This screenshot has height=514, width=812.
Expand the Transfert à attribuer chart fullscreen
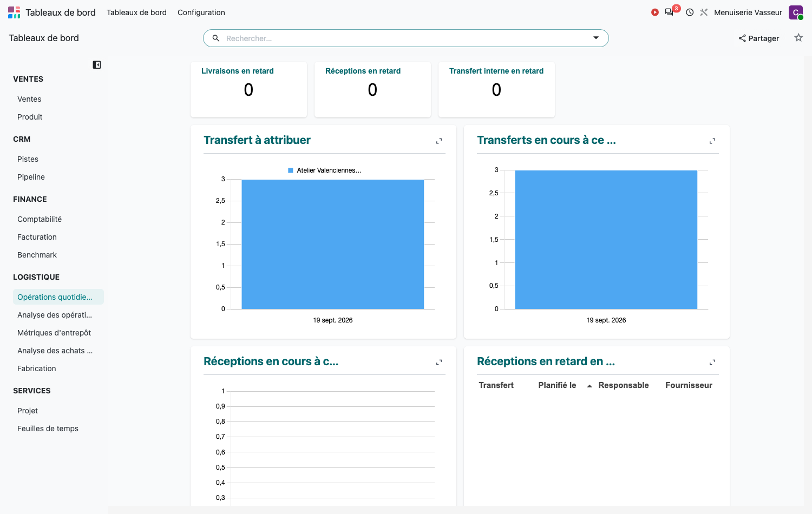click(x=439, y=141)
